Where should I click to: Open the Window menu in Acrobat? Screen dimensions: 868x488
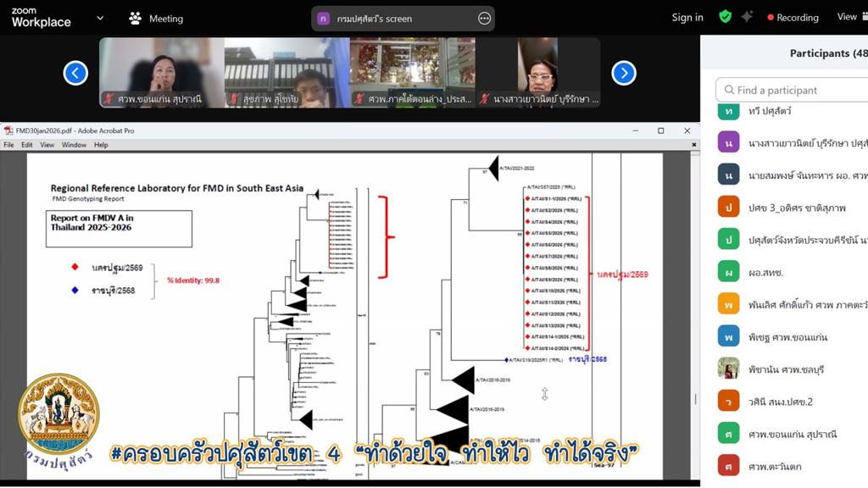point(74,145)
